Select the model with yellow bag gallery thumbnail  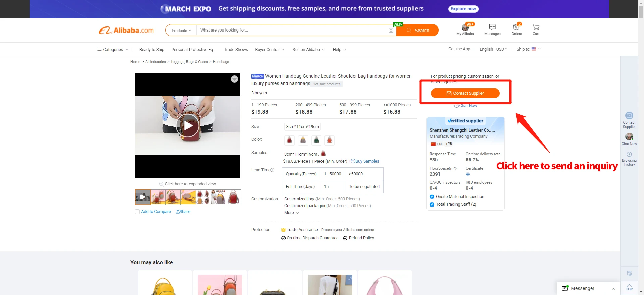pos(218,197)
